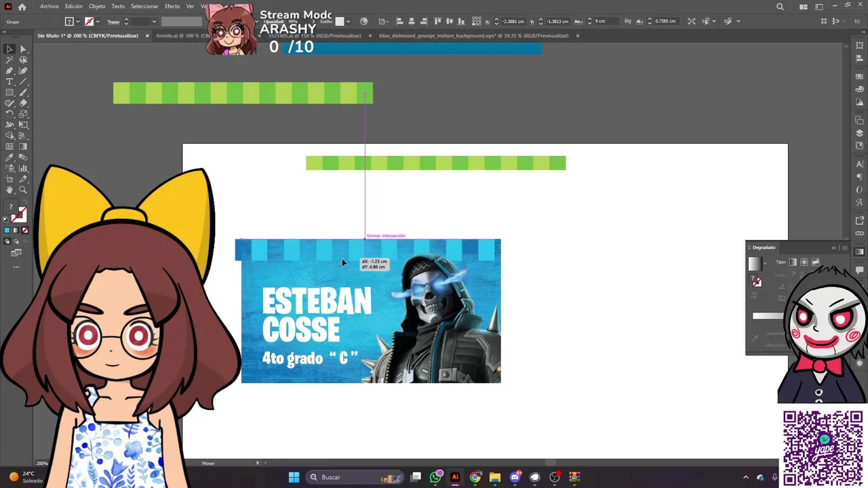Choose the Perspective Grid tool
This screenshot has height=488, width=868.
pyautogui.click(x=23, y=136)
